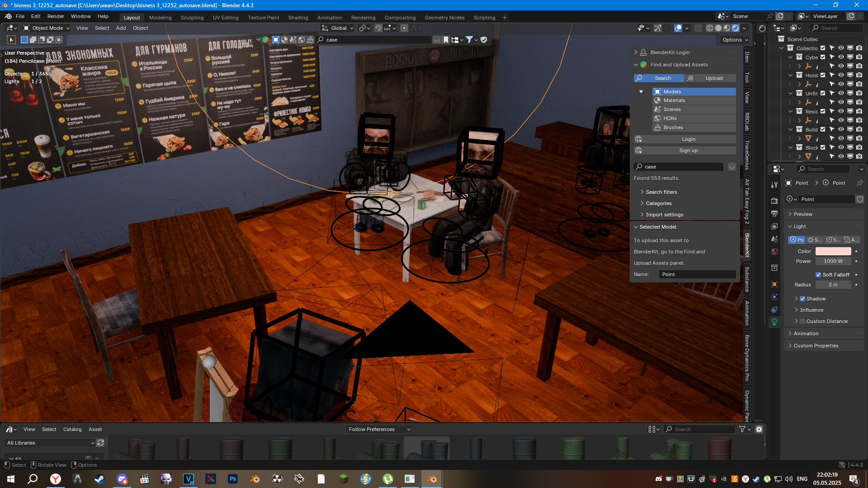Hide the Hotel collection with eye icon
Viewport: 868px width, 488px height.
[841, 75]
